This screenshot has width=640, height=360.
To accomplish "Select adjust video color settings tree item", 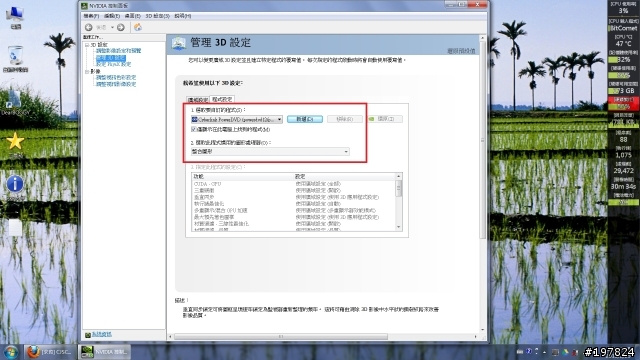I will point(116,77).
